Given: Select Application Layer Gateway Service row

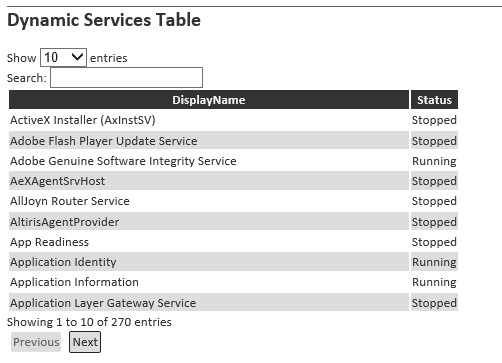Looking at the screenshot, I should click(233, 303).
